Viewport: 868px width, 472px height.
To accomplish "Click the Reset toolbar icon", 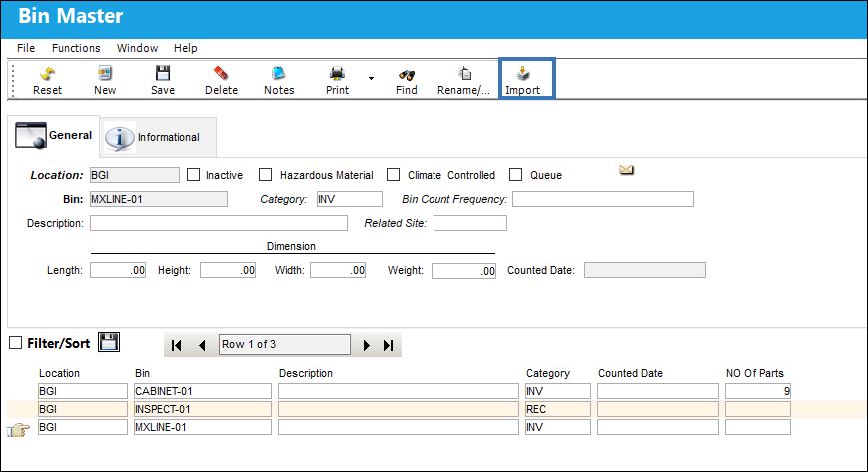I will click(x=48, y=74).
